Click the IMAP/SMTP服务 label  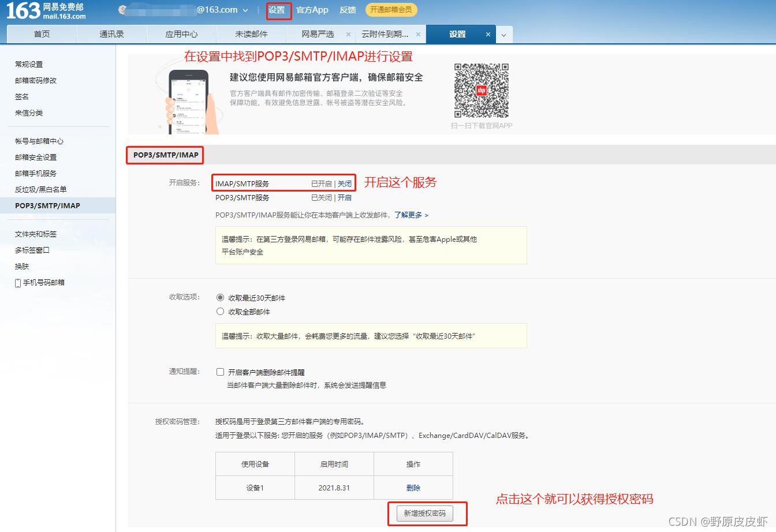[242, 184]
